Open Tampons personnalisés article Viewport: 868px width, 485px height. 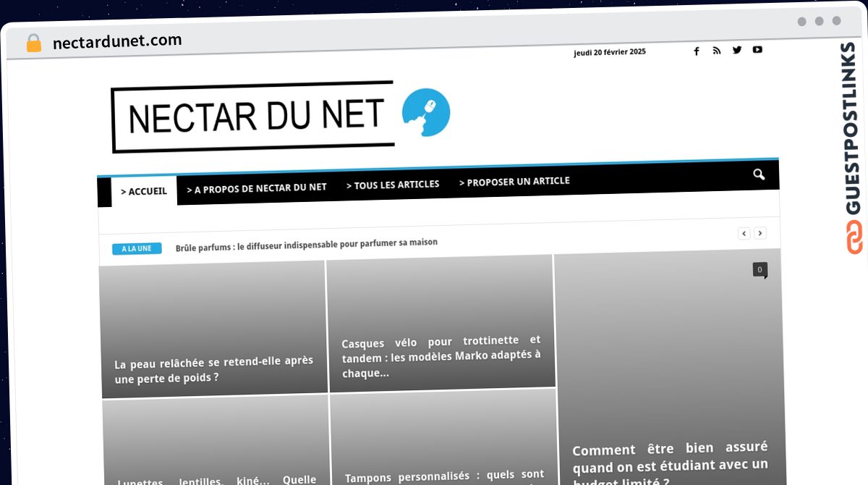tap(444, 476)
